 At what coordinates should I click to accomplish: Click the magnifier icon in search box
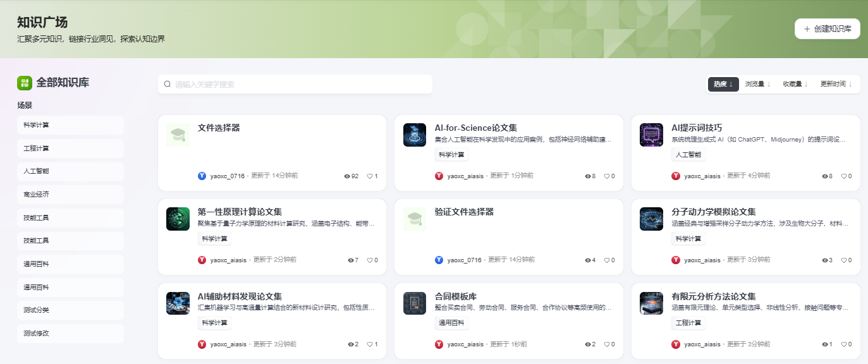coord(168,84)
